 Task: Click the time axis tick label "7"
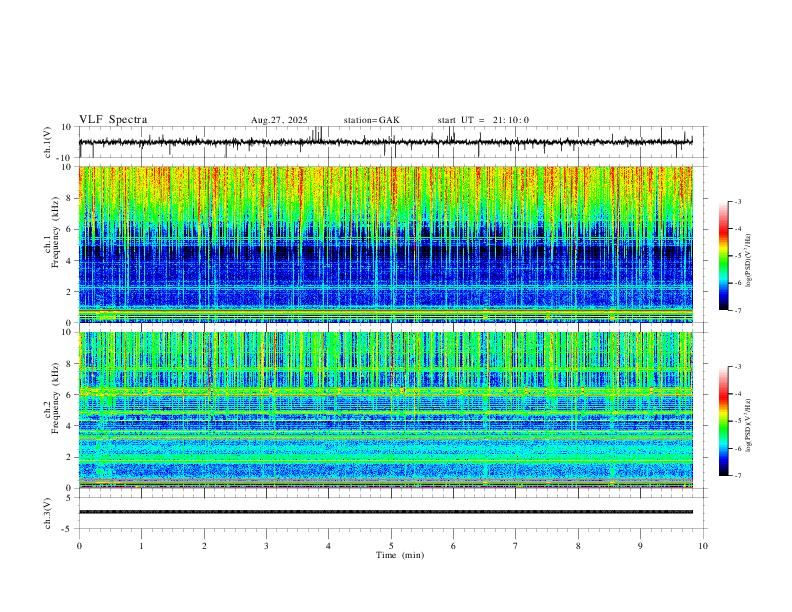516,546
